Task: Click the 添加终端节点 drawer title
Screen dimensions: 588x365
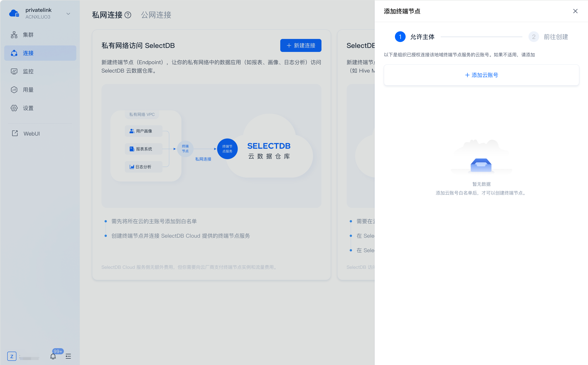Action: pyautogui.click(x=402, y=11)
